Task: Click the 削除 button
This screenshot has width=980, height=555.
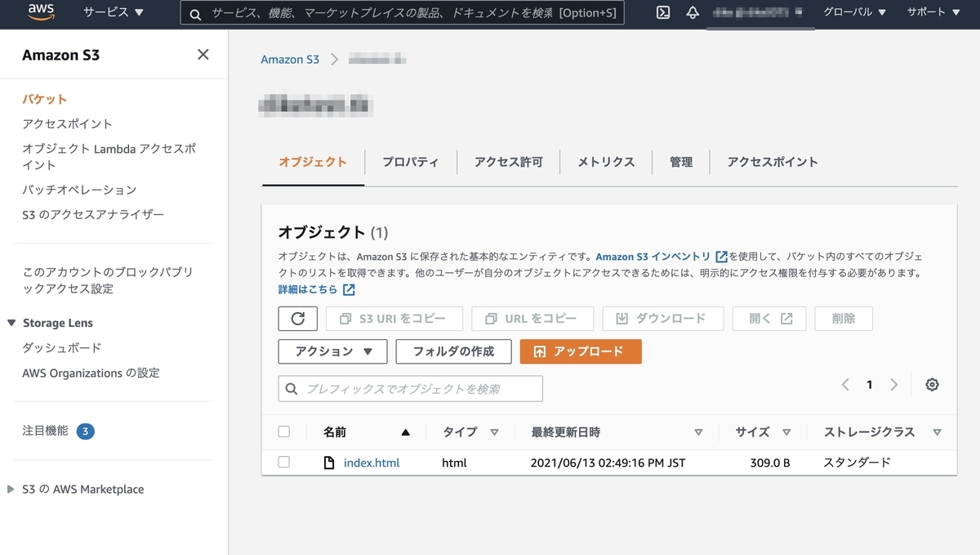Action: (x=844, y=319)
